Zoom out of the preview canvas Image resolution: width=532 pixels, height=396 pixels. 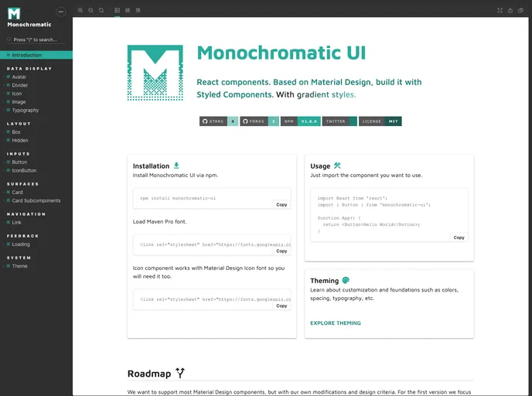point(91,10)
